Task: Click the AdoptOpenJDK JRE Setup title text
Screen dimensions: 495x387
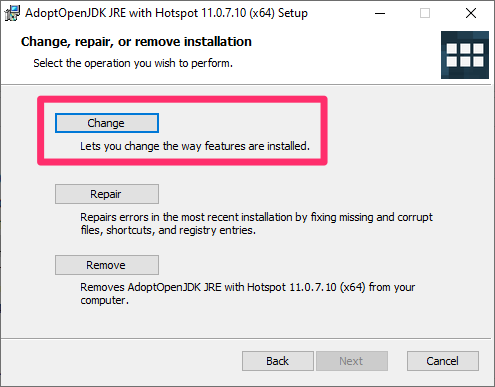Action: (x=166, y=13)
